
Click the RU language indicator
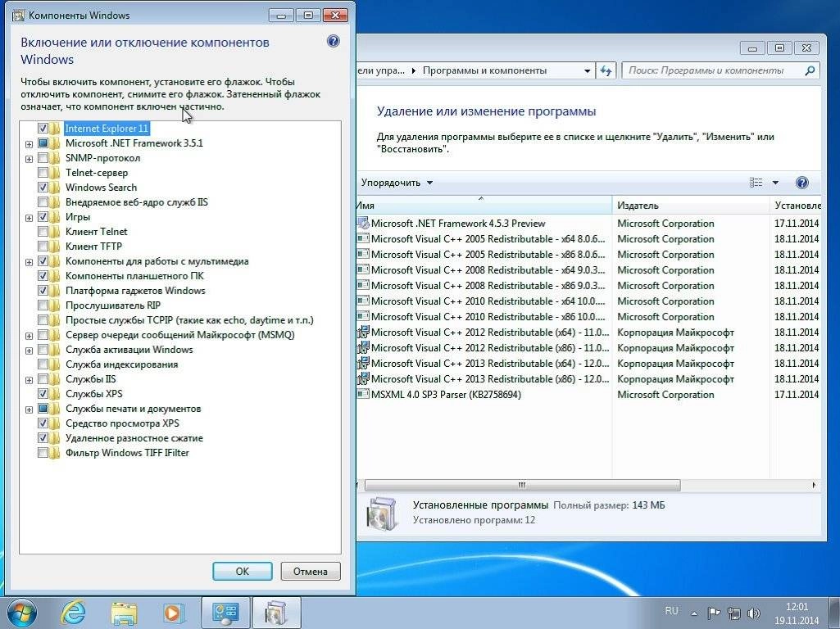(671, 611)
